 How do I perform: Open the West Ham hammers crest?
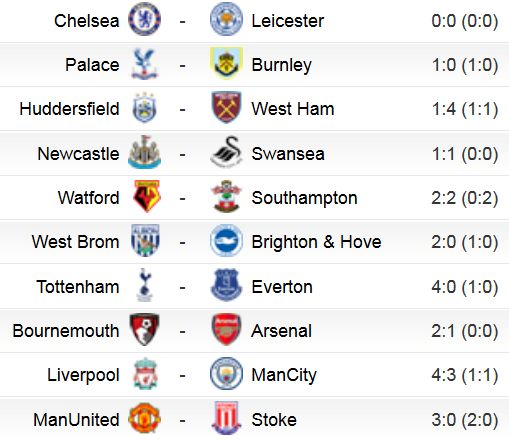(x=226, y=107)
